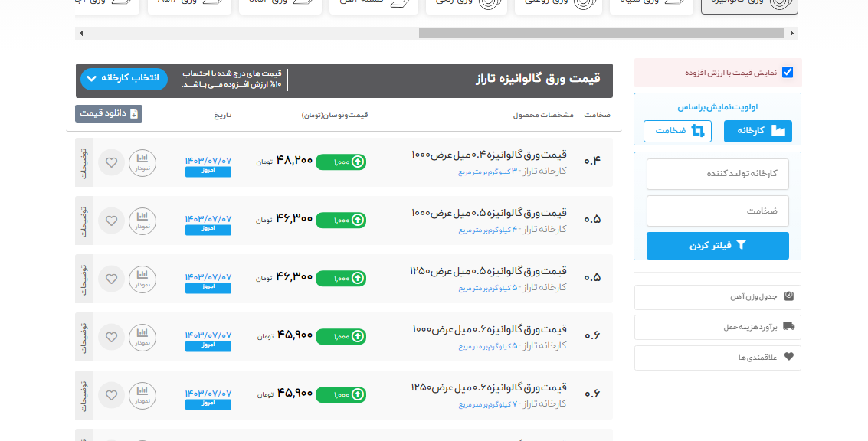Image resolution: width=868 pixels, height=441 pixels.
Task: Click the horizontal category scrollbar left arrow
Action: 81,34
